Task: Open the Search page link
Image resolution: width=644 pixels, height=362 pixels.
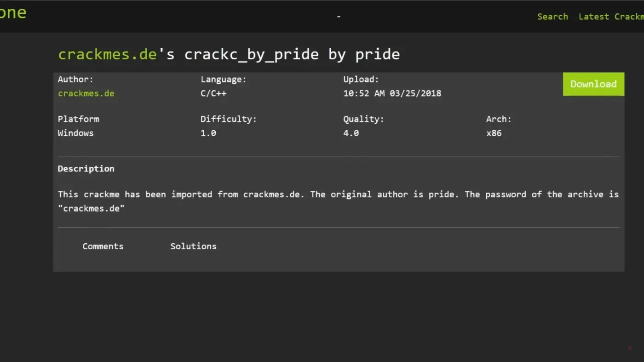Action: (x=552, y=17)
